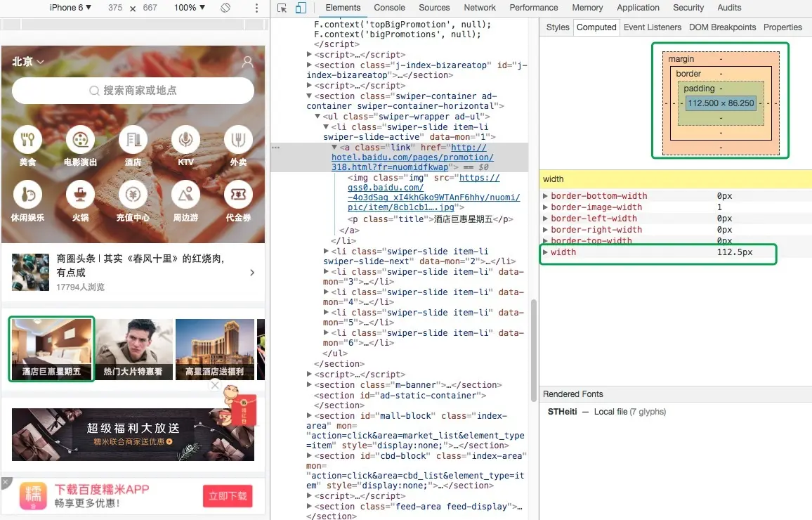Viewport: 812px width, 520px height.
Task: Expand the border-bottom-width property
Action: tap(545, 196)
